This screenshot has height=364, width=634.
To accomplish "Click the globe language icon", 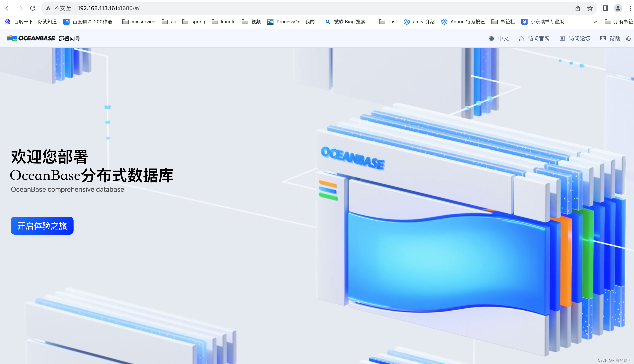I will [491, 38].
